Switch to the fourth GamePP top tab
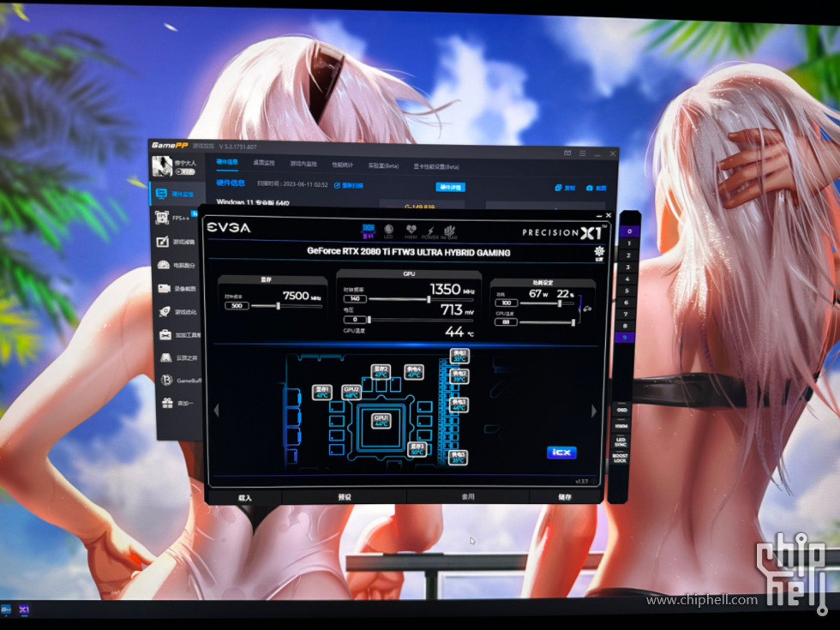The width and height of the screenshot is (840, 630). tap(342, 165)
